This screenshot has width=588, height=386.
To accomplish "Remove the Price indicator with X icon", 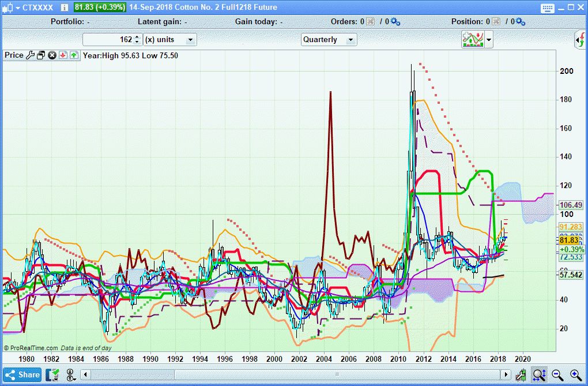I will pos(52,55).
